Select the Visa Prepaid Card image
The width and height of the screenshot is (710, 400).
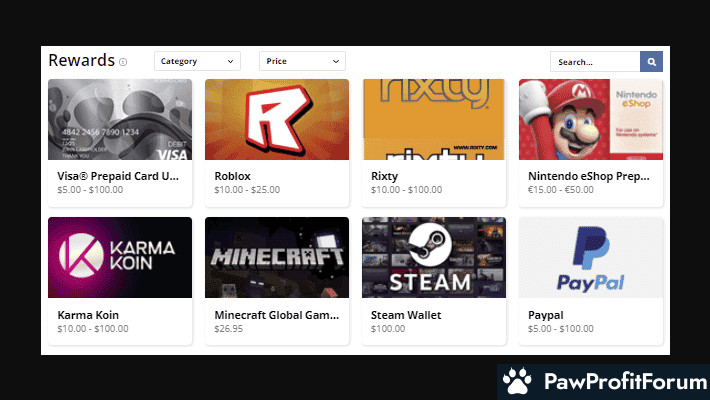click(x=120, y=120)
